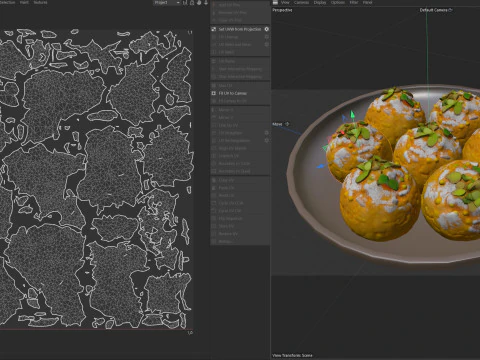The image size is (480, 360).
Task: Click the green Y-axis arrow of the gizmo
Action: point(352,115)
